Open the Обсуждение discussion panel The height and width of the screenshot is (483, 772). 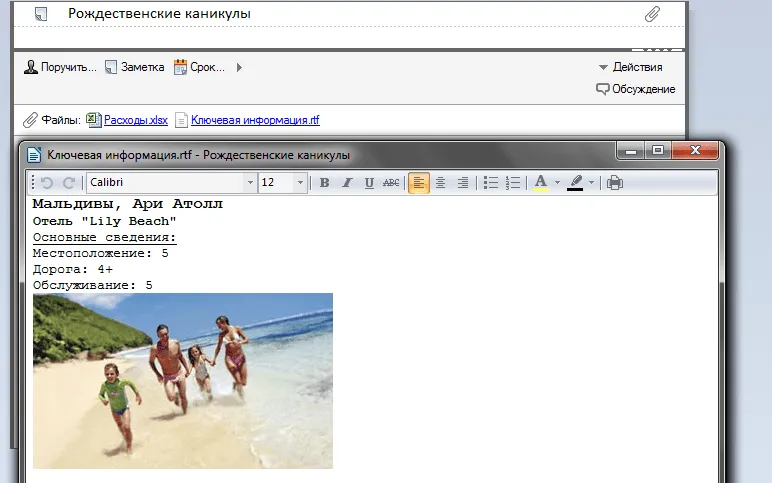(636, 89)
